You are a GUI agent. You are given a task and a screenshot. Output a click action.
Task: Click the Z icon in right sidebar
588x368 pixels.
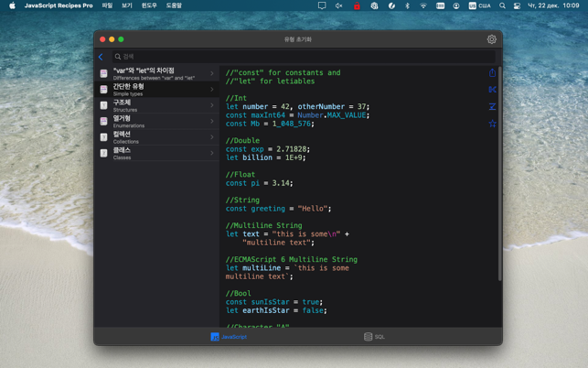tap(492, 107)
